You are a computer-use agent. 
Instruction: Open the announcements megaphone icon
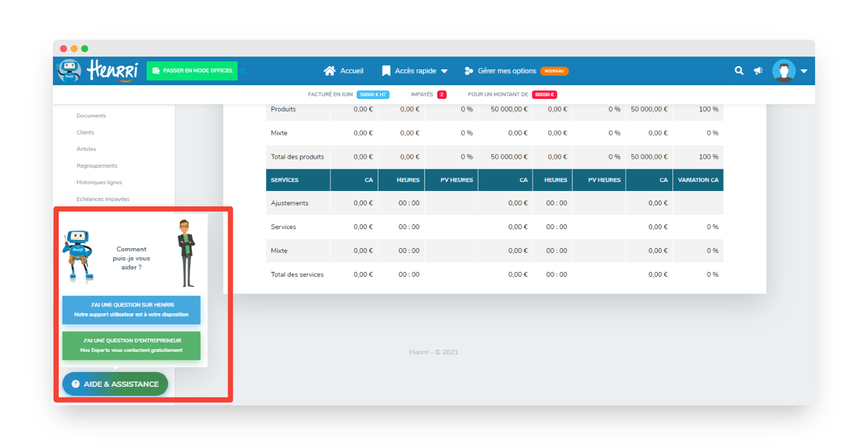[758, 70]
